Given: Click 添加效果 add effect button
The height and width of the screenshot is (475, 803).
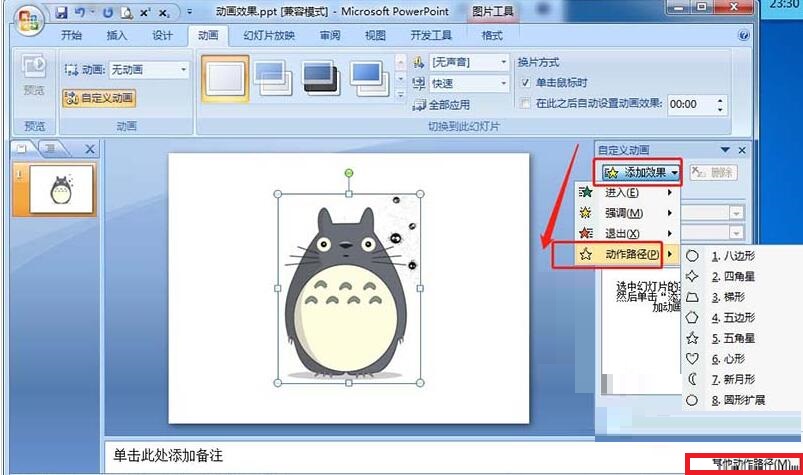Looking at the screenshot, I should (640, 172).
